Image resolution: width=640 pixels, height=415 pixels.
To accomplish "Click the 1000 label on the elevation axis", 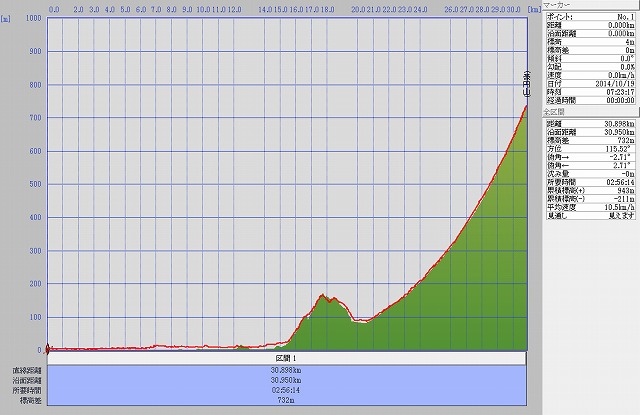I will (x=32, y=19).
